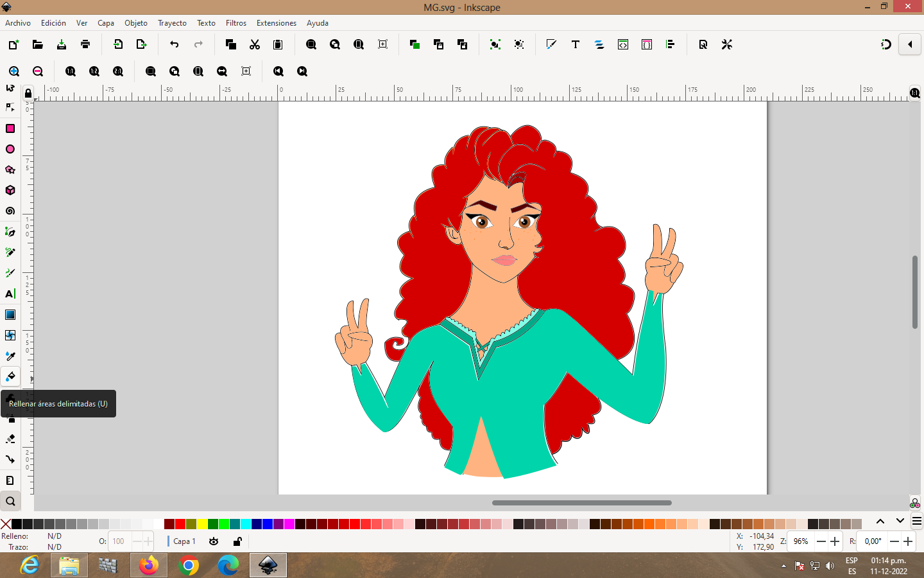Open a file with folder icon
The width and height of the screenshot is (924, 578).
click(x=38, y=44)
